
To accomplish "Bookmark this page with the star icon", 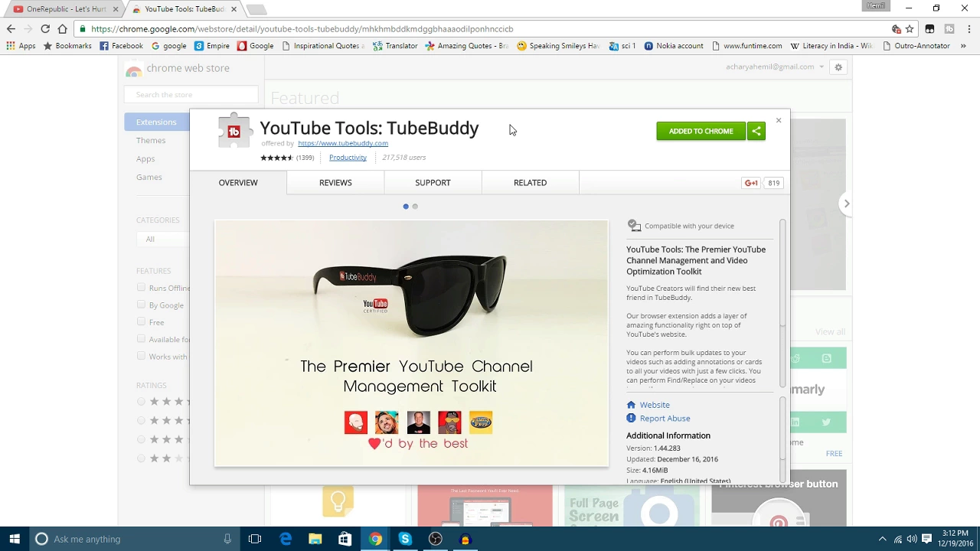I will [x=910, y=29].
